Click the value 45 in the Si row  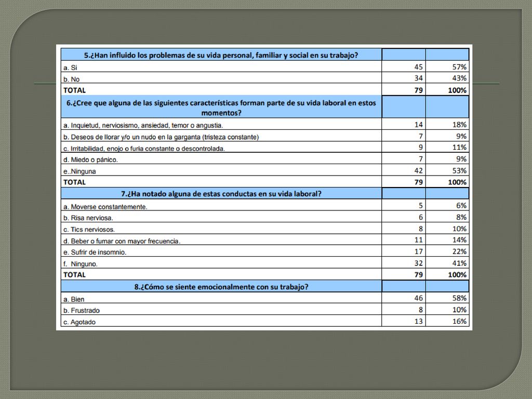[x=418, y=67]
